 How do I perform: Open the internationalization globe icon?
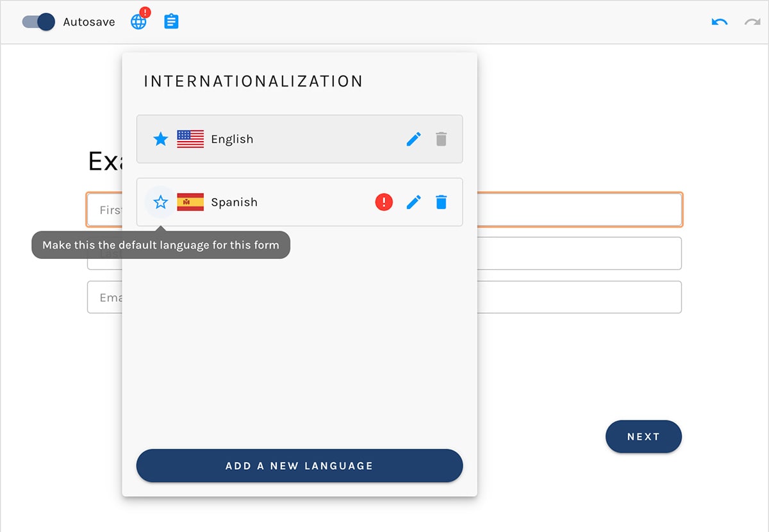[x=138, y=22]
